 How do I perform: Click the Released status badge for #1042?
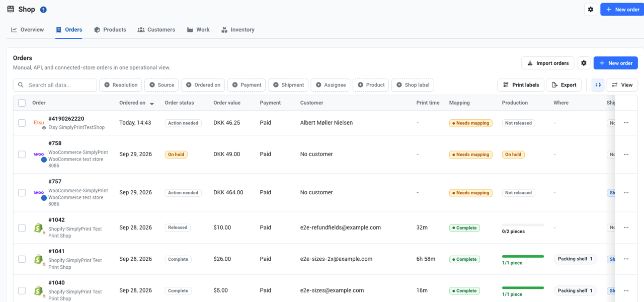tap(178, 228)
